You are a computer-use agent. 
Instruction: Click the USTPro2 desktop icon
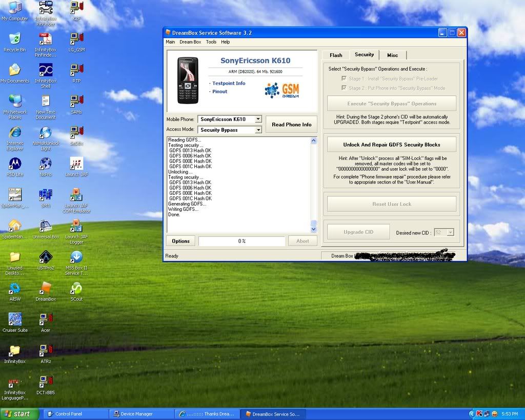(46, 260)
